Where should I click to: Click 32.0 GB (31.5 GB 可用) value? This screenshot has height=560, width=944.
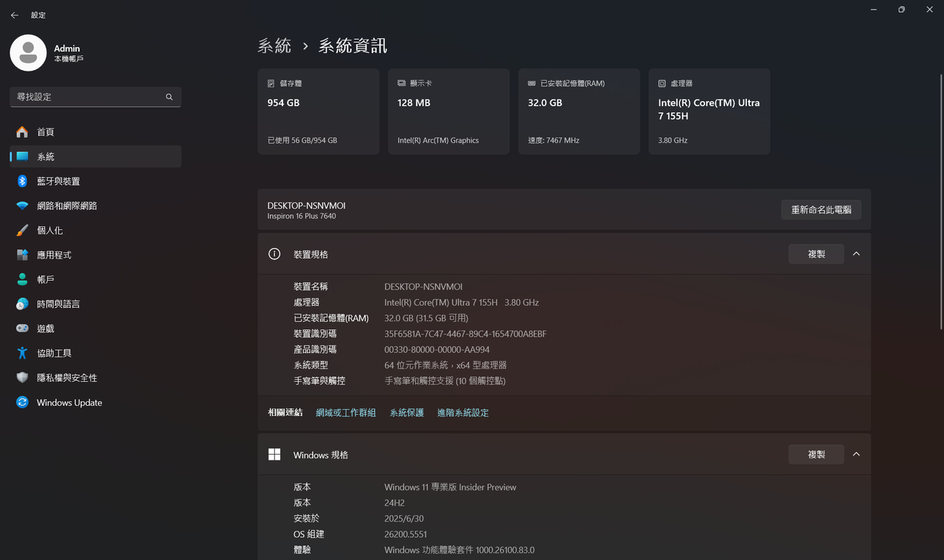click(x=426, y=318)
